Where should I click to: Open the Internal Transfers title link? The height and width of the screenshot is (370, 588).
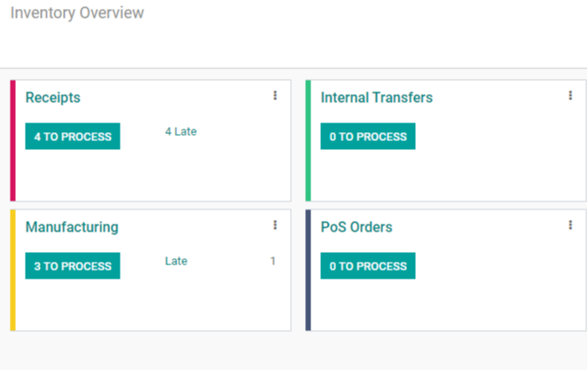pyautogui.click(x=377, y=98)
